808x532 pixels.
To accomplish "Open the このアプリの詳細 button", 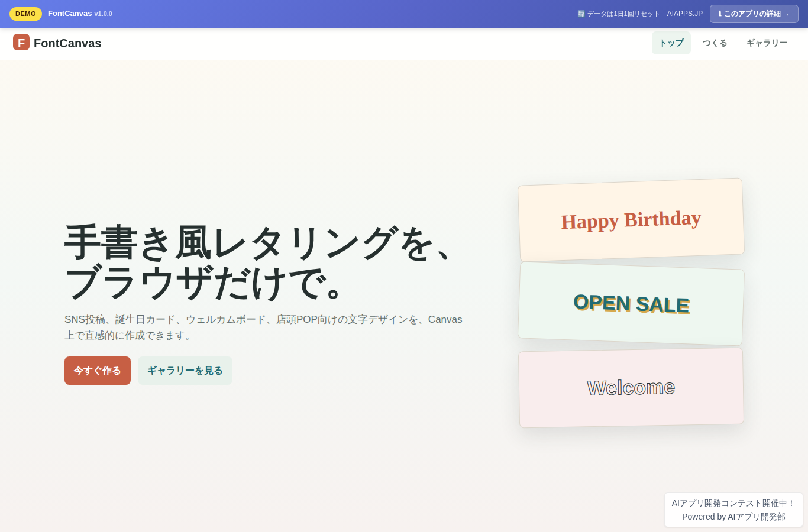I will (754, 14).
